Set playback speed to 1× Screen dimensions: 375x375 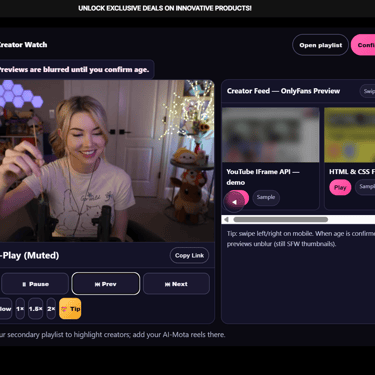[x=20, y=309]
